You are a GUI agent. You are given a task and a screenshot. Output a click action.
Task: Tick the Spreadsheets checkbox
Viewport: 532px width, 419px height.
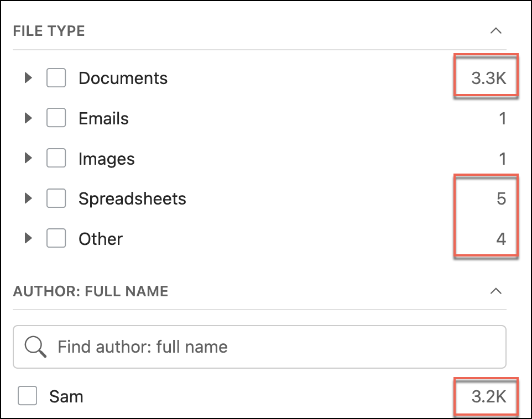56,198
